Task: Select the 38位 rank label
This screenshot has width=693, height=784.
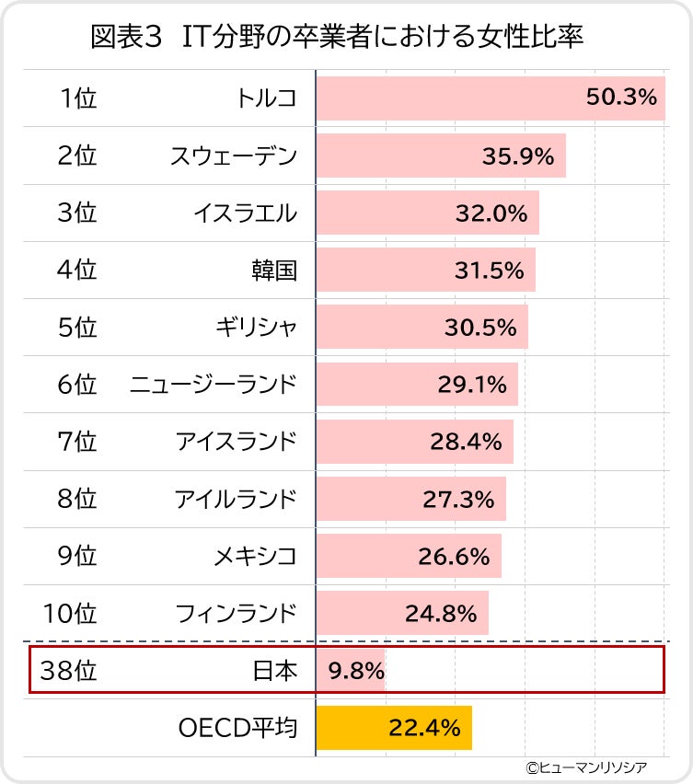Action: (x=68, y=670)
